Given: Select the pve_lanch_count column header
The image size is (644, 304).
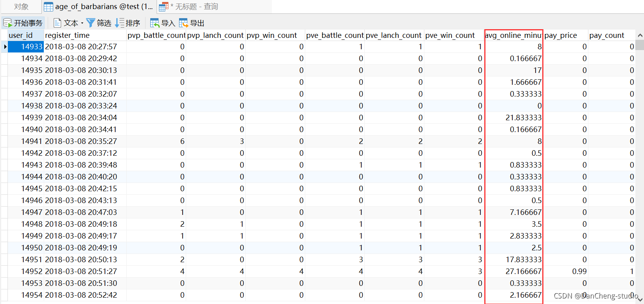Looking at the screenshot, I should (394, 35).
